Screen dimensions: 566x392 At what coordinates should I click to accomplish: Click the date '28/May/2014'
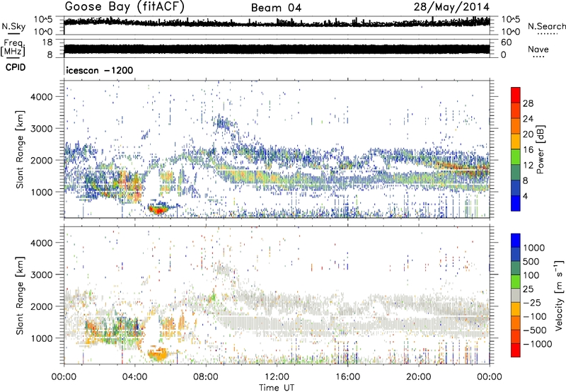click(x=451, y=7)
